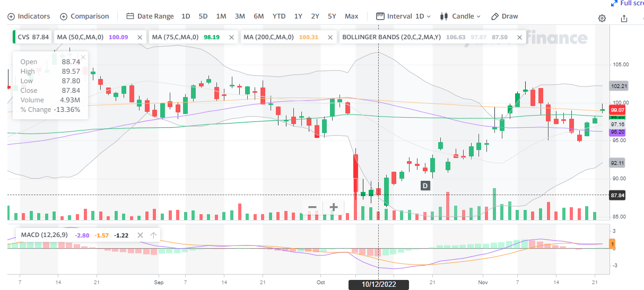
Task: Remove the Bollinger Bands indicator
Action: click(520, 37)
